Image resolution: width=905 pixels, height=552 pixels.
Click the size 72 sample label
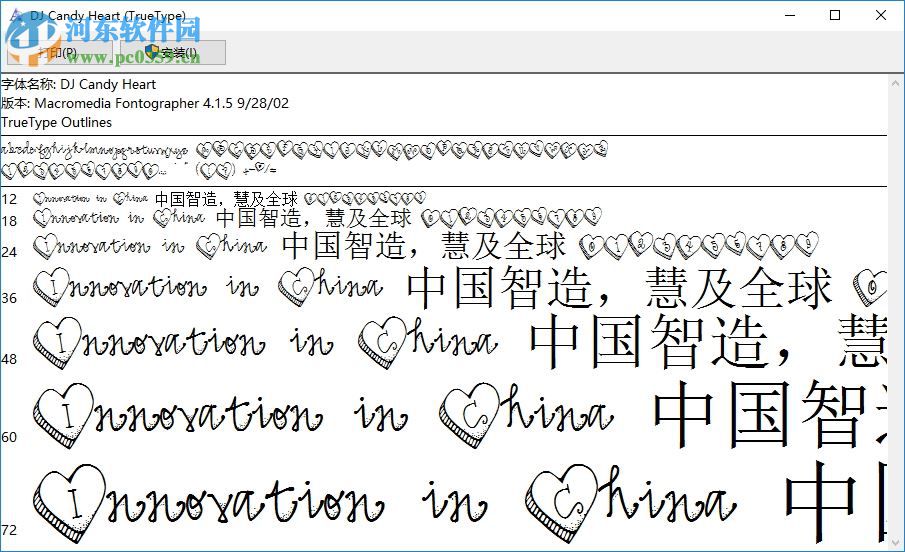point(9,529)
